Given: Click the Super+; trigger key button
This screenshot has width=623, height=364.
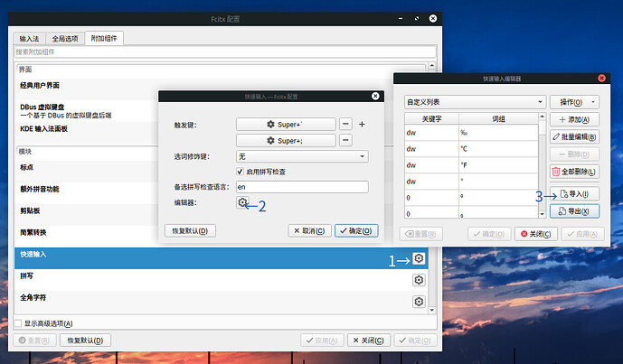Looking at the screenshot, I should (x=286, y=141).
